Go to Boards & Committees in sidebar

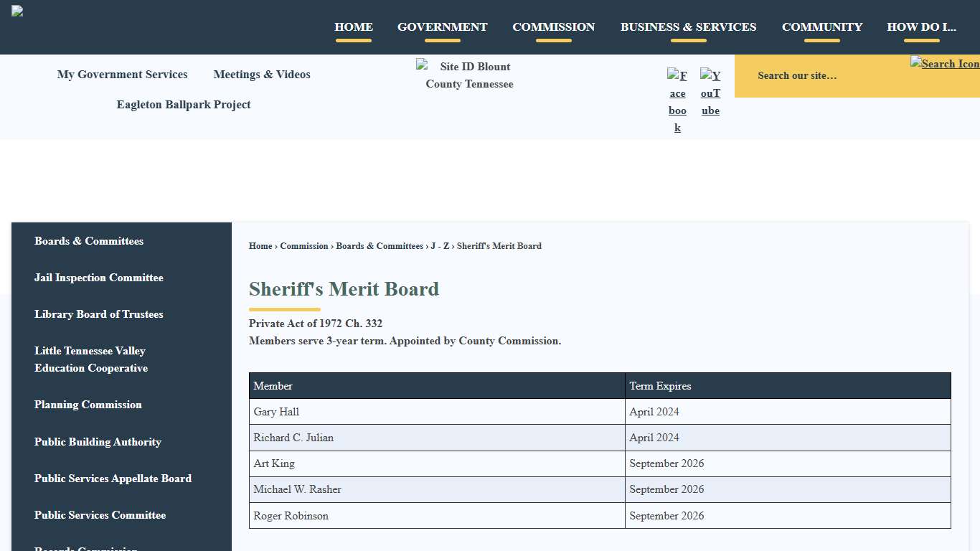tap(89, 241)
